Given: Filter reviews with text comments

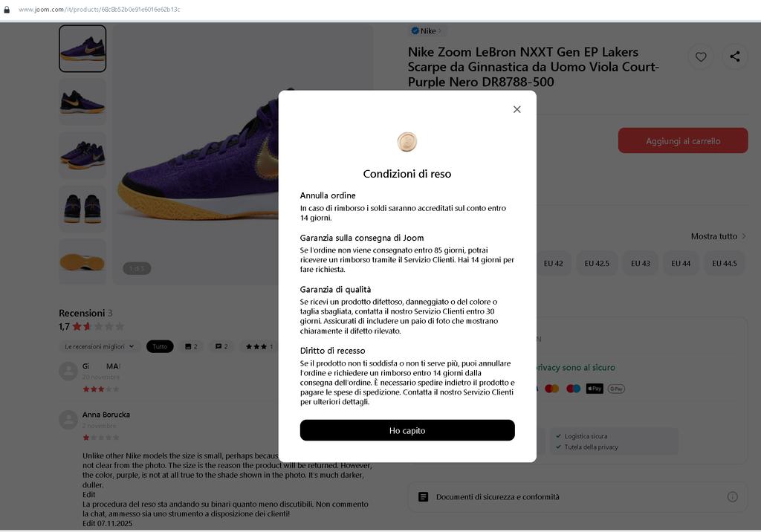Looking at the screenshot, I should (x=221, y=346).
